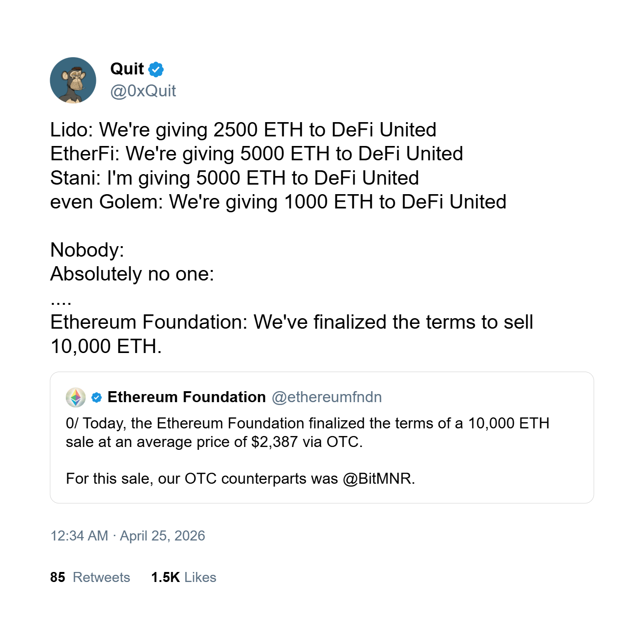644x644 pixels.
Task: Visit the @0xQuit handle
Action: [143, 91]
